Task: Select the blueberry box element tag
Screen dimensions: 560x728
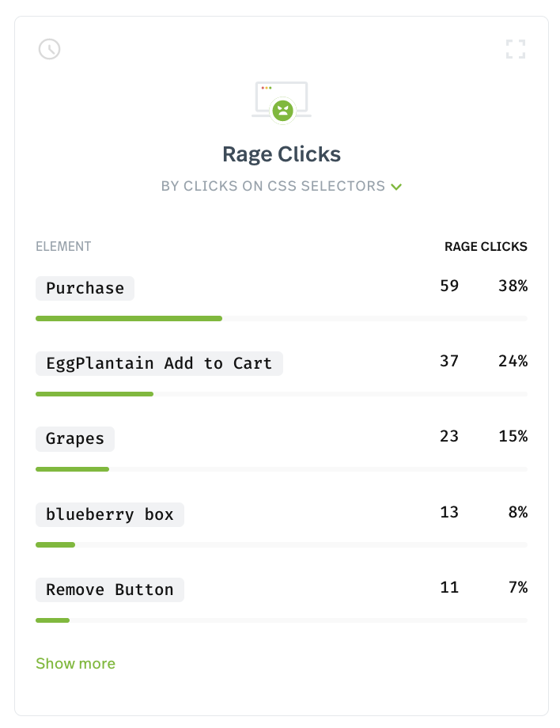Action: tap(110, 514)
